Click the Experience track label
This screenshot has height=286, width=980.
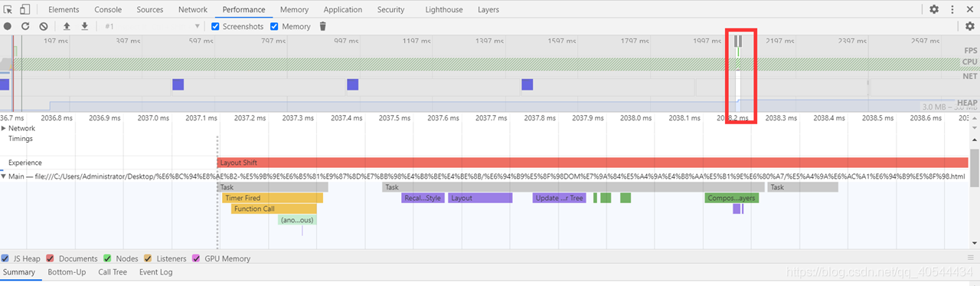[x=25, y=163]
